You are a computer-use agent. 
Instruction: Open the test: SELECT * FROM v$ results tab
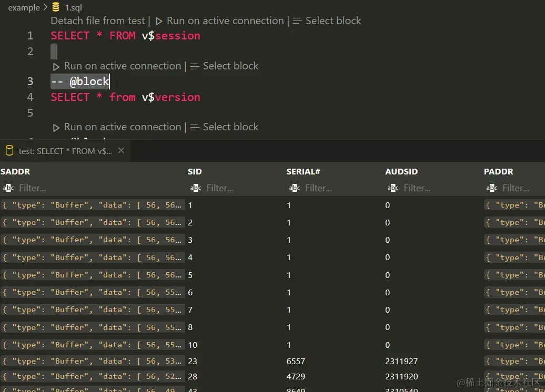pos(65,151)
